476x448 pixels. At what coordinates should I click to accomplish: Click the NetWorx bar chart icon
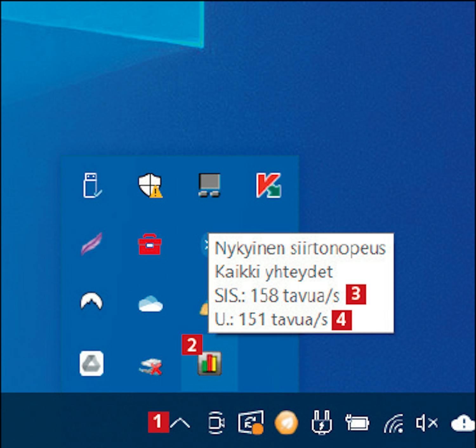click(x=209, y=363)
